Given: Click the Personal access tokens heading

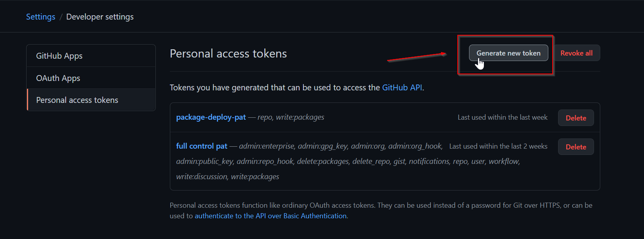Looking at the screenshot, I should pyautogui.click(x=228, y=54).
